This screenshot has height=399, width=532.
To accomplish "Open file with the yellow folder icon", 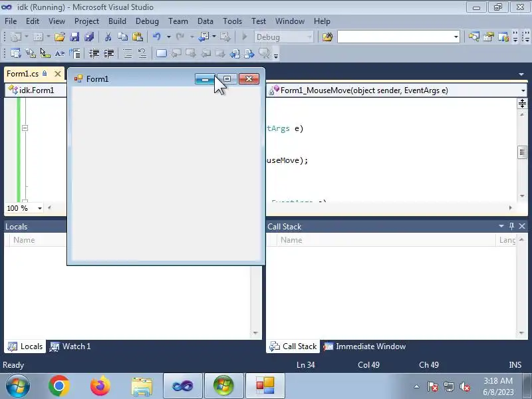I will coord(60,37).
